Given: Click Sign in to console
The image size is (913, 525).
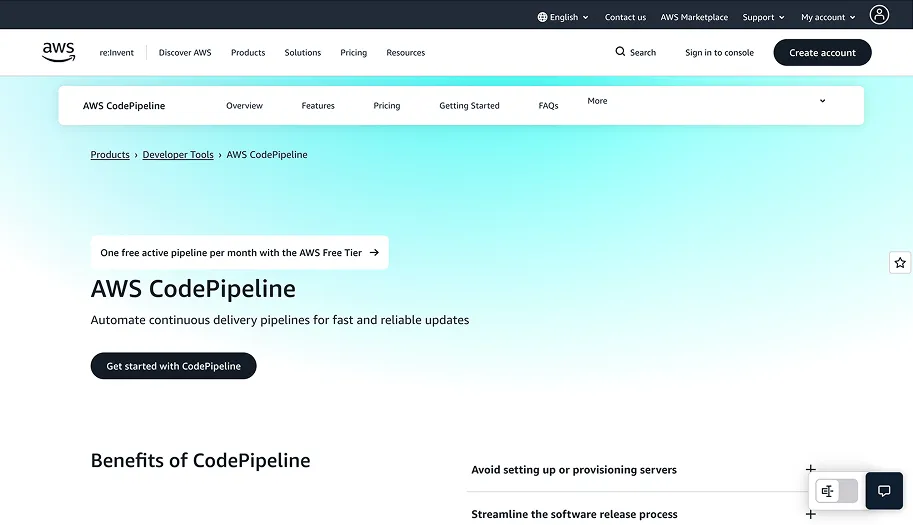Looking at the screenshot, I should [x=719, y=52].
